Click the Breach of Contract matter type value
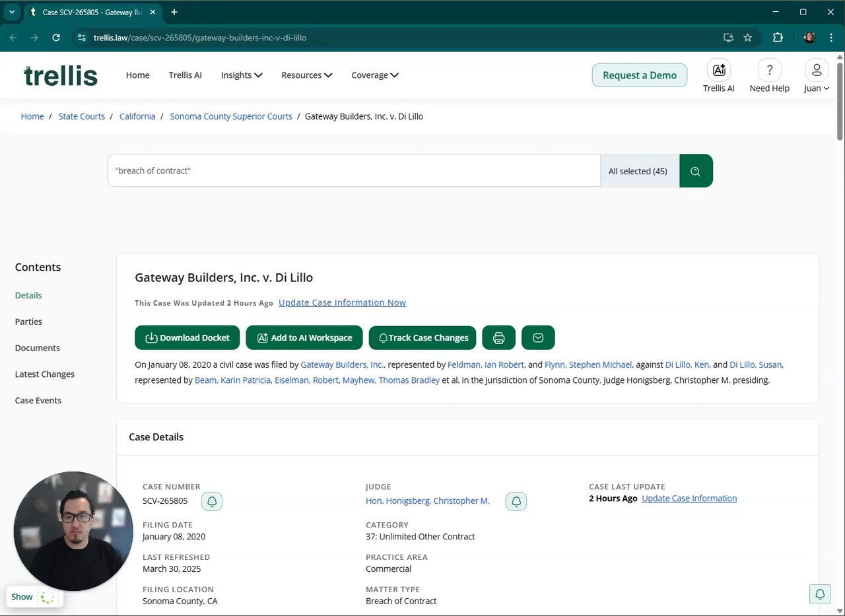 [x=401, y=601]
